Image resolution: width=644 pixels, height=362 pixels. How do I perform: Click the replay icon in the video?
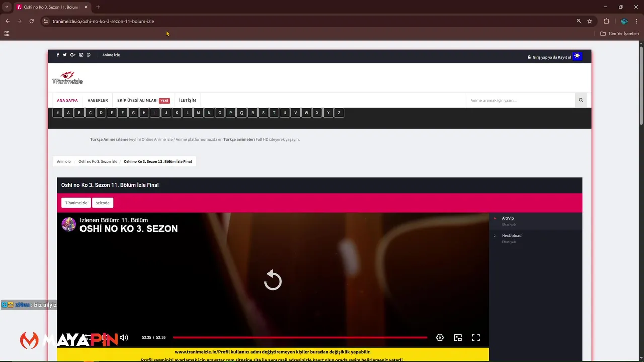(273, 280)
